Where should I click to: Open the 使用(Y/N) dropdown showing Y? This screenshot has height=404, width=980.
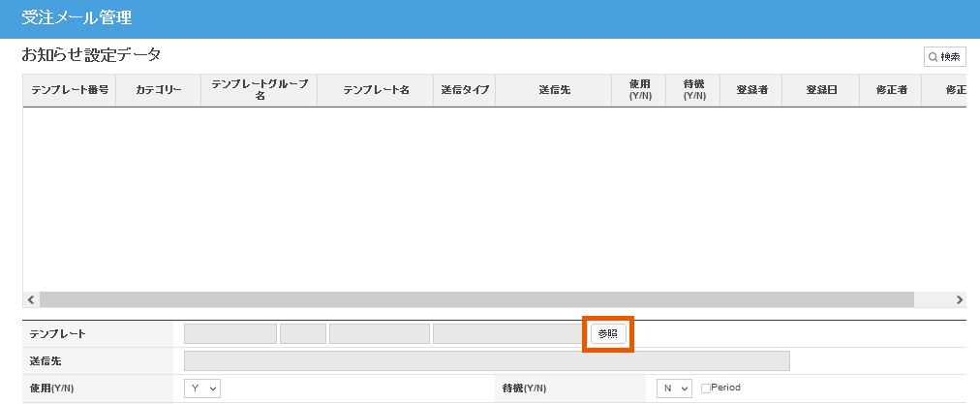point(202,388)
